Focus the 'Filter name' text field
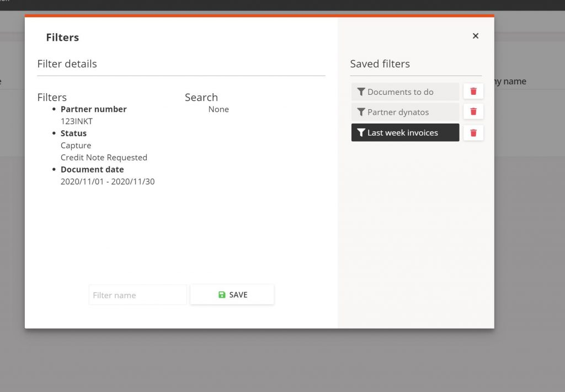This screenshot has height=392, width=565. 138,295
